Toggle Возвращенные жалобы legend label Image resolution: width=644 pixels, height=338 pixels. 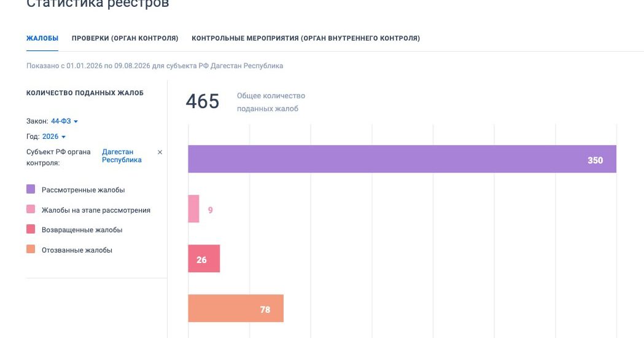tap(82, 230)
